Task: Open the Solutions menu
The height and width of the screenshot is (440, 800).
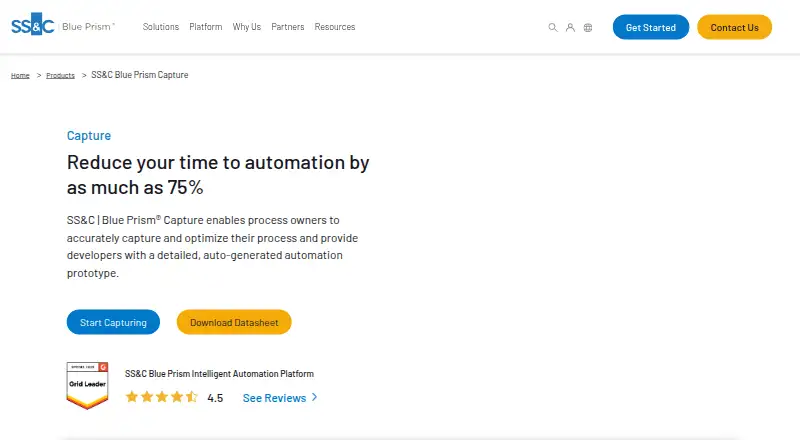Action: pyautogui.click(x=161, y=27)
